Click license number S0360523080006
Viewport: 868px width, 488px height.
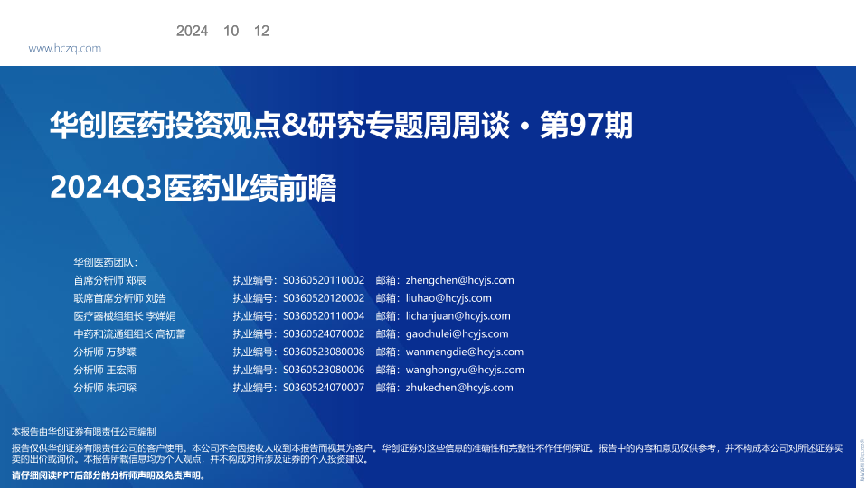tap(323, 370)
